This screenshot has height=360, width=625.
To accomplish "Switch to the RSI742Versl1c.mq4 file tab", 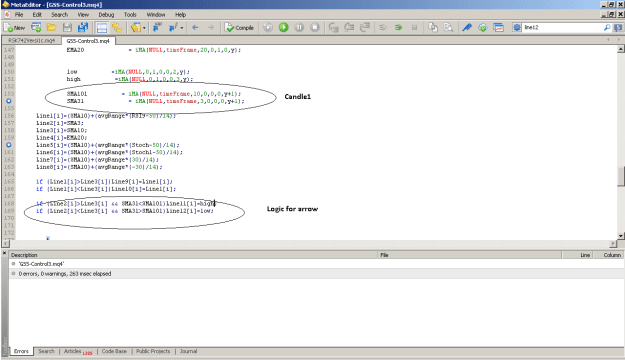I will point(31,41).
